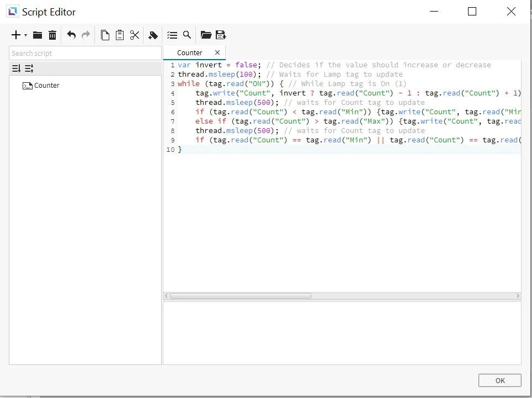
Task: Sort the script list with the sort icon
Action: click(17, 68)
